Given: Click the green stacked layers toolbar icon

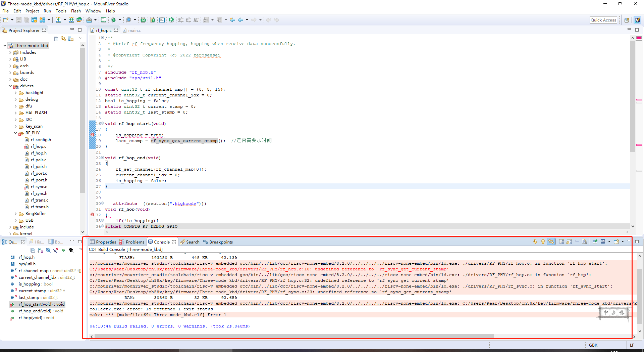Looking at the screenshot, I should [x=79, y=20].
